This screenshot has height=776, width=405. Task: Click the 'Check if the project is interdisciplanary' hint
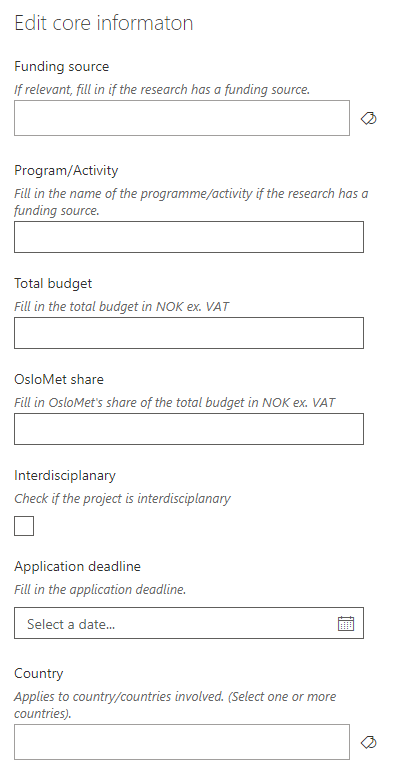[x=122, y=498]
